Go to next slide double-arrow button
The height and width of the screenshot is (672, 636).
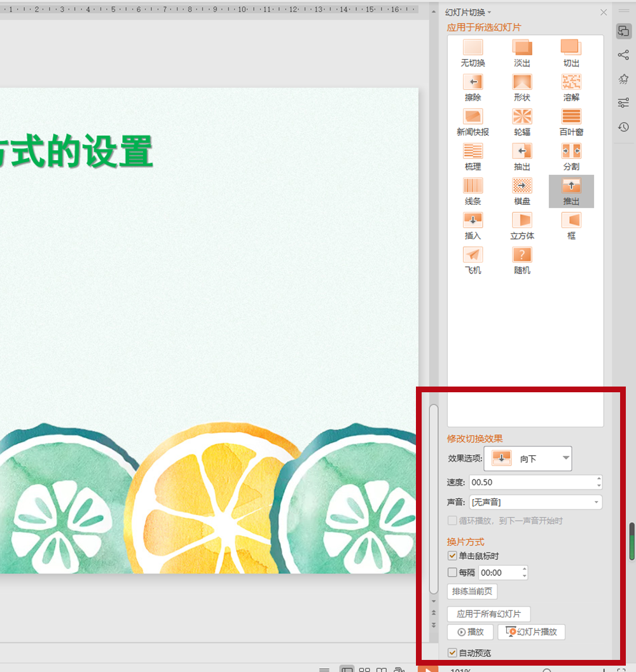coord(434,625)
